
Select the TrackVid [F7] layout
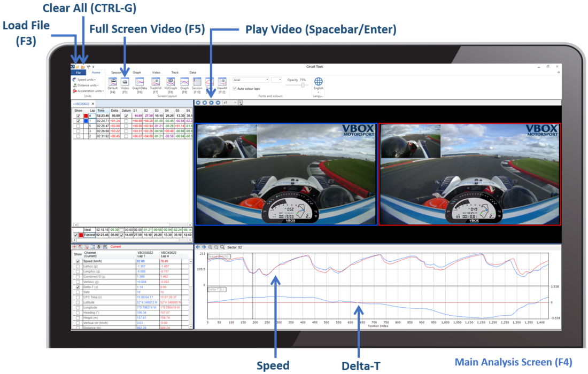pos(156,85)
